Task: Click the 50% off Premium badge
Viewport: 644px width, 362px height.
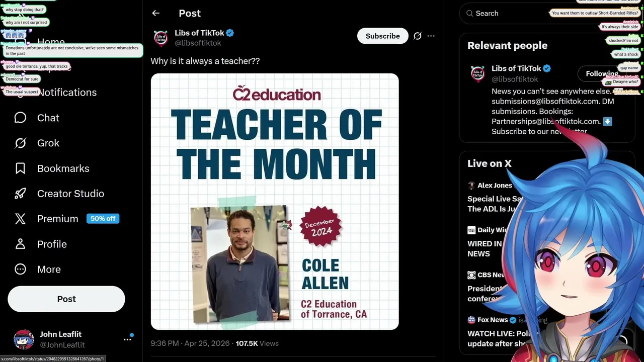Action: click(x=103, y=219)
